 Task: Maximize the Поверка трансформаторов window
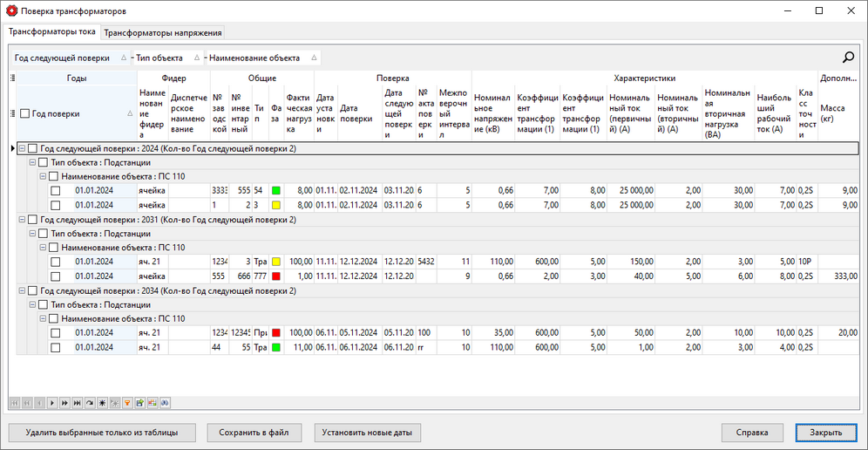coord(819,10)
